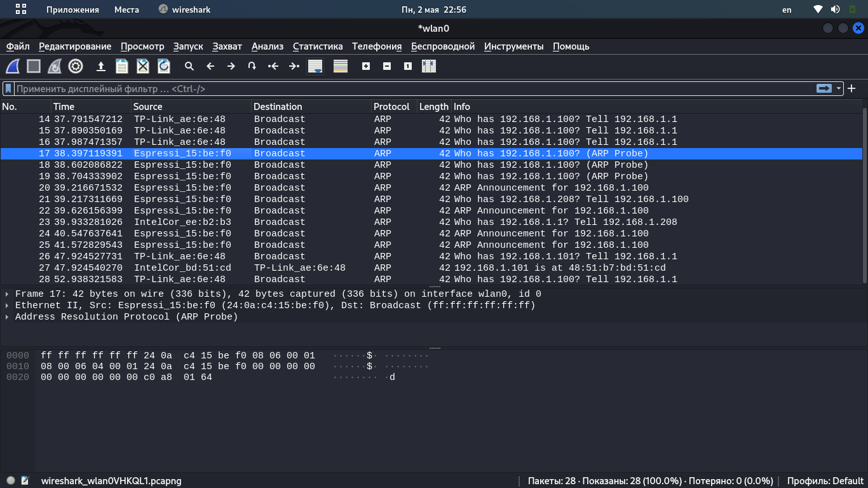Open the display filter history dropdown

pos(839,89)
